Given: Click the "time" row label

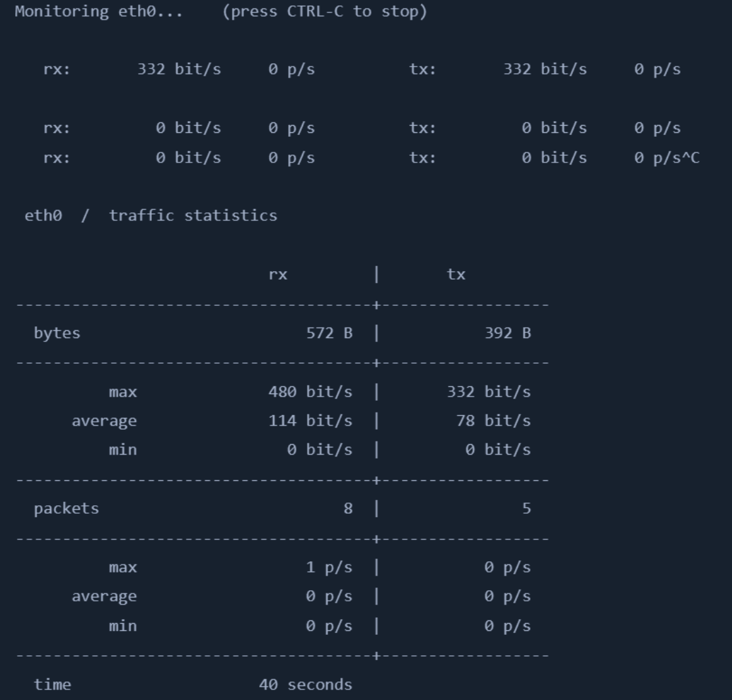Looking at the screenshot, I should point(53,685).
